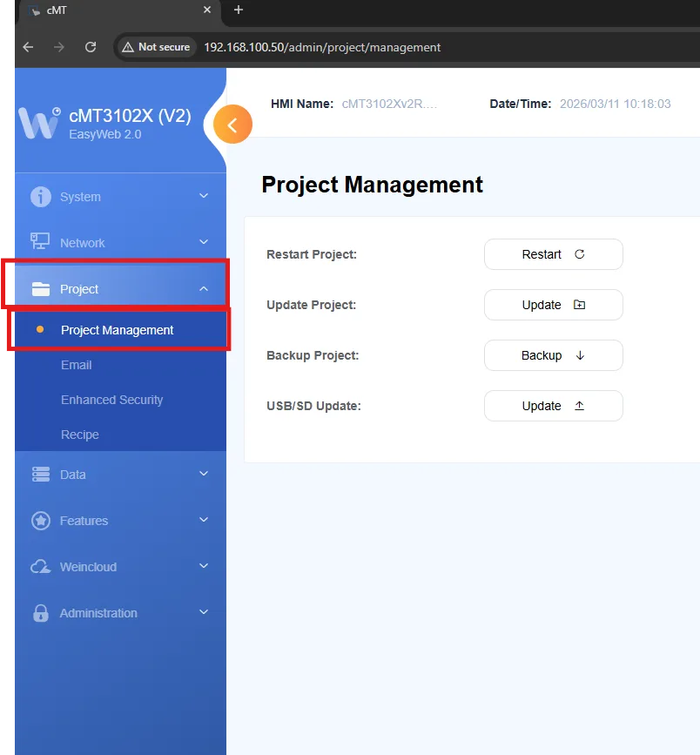Switch to the cMT browser tab

point(120,10)
